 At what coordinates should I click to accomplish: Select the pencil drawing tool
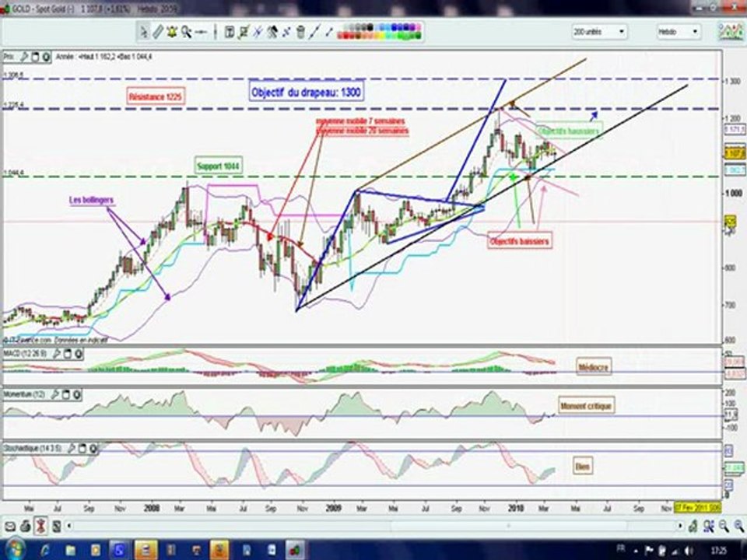[158, 32]
